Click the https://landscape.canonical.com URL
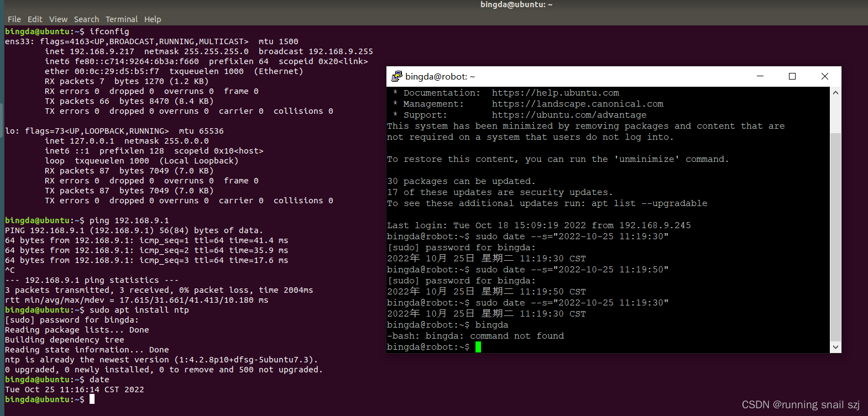The height and width of the screenshot is (416, 868). tap(578, 104)
